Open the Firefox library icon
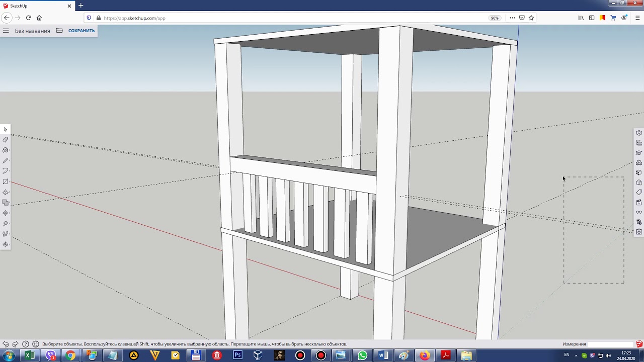The width and height of the screenshot is (644, 362). click(x=581, y=18)
